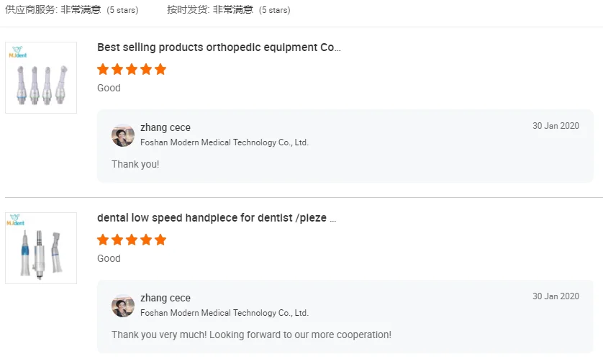
Task: Click zhang cece's avatar in the "Thank you!" reply
Action: [123, 135]
